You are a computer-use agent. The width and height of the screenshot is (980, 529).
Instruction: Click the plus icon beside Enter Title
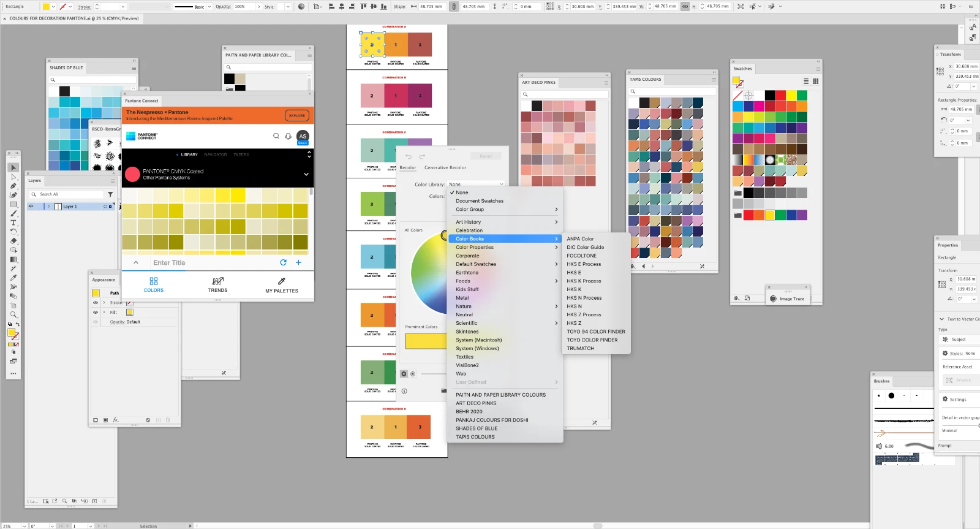(299, 262)
